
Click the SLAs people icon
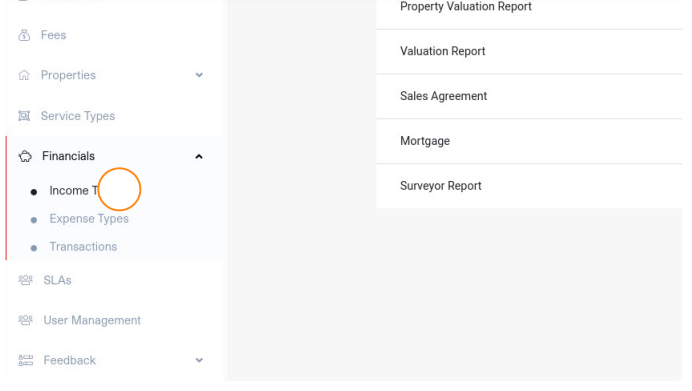click(x=26, y=280)
